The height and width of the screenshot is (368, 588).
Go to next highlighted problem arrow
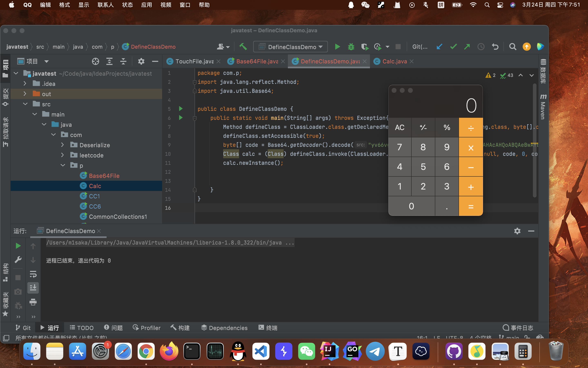point(532,75)
